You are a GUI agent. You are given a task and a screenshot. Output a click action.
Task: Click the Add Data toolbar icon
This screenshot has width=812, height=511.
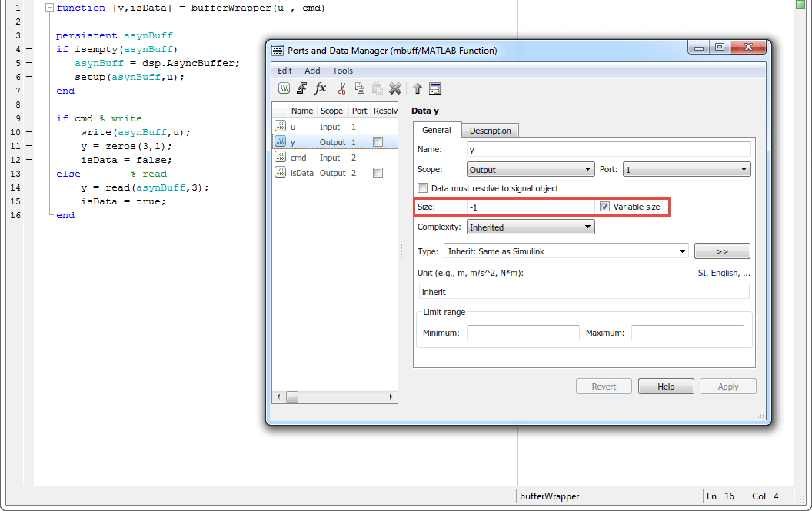click(x=284, y=88)
